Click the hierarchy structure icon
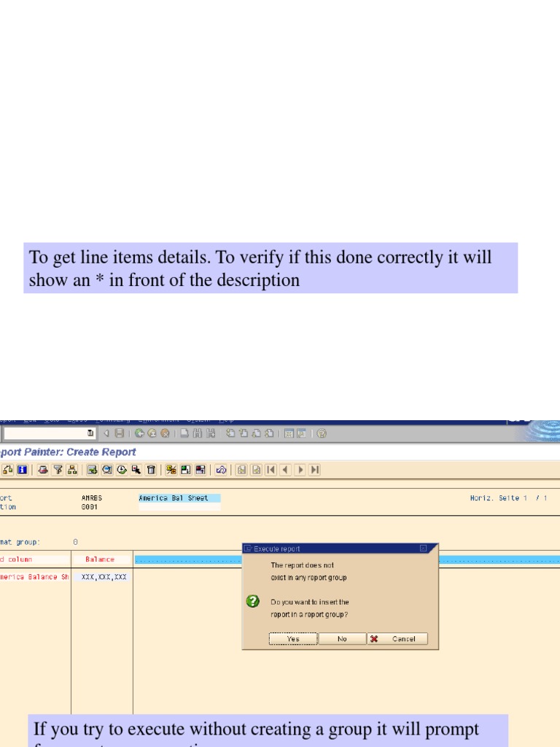The width and height of the screenshot is (560, 747). (72, 470)
